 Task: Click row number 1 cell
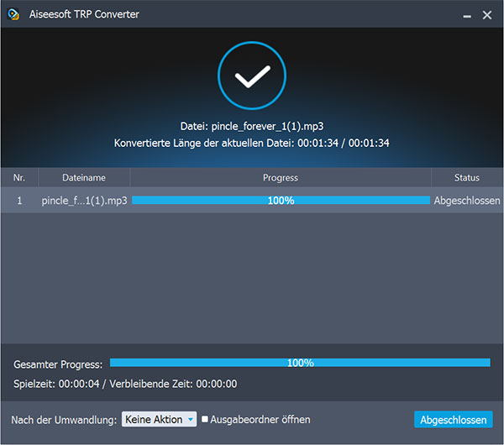click(19, 201)
